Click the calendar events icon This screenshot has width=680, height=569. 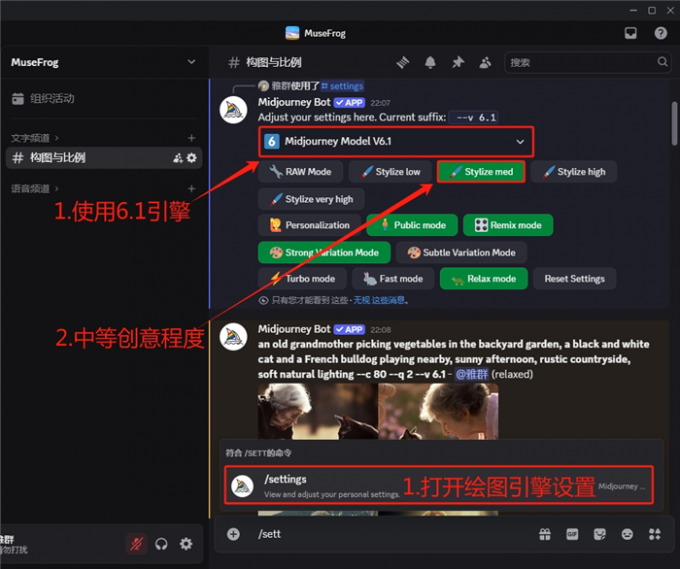point(18,99)
